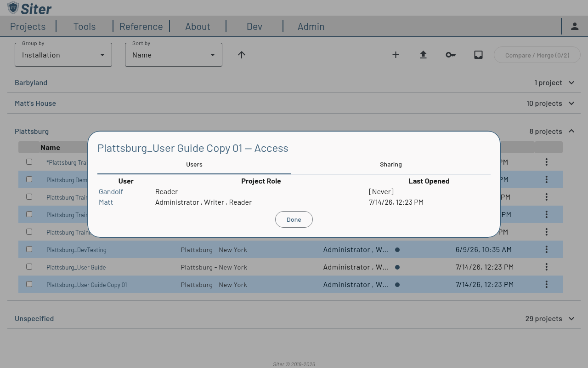Expand the Matt's House group chevron

click(x=571, y=103)
